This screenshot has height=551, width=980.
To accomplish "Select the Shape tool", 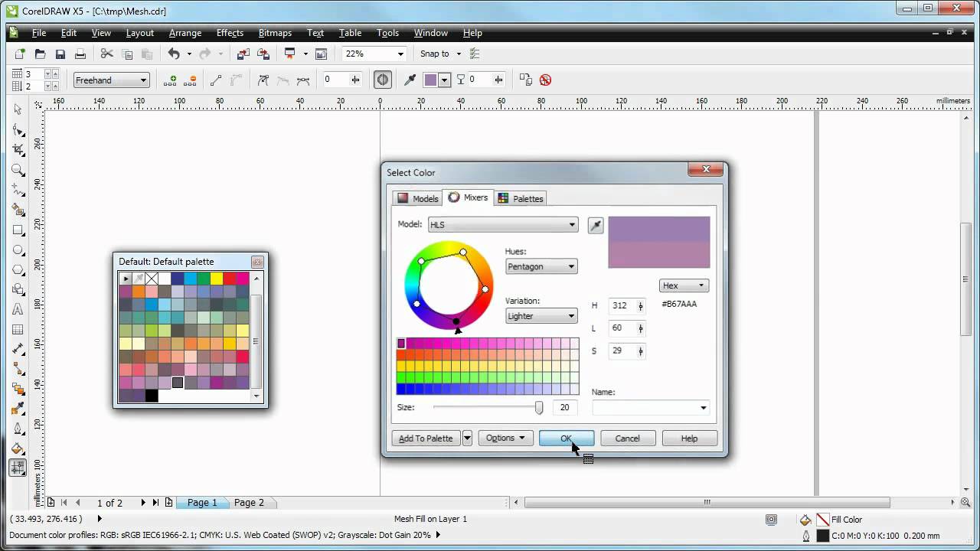I will [18, 129].
